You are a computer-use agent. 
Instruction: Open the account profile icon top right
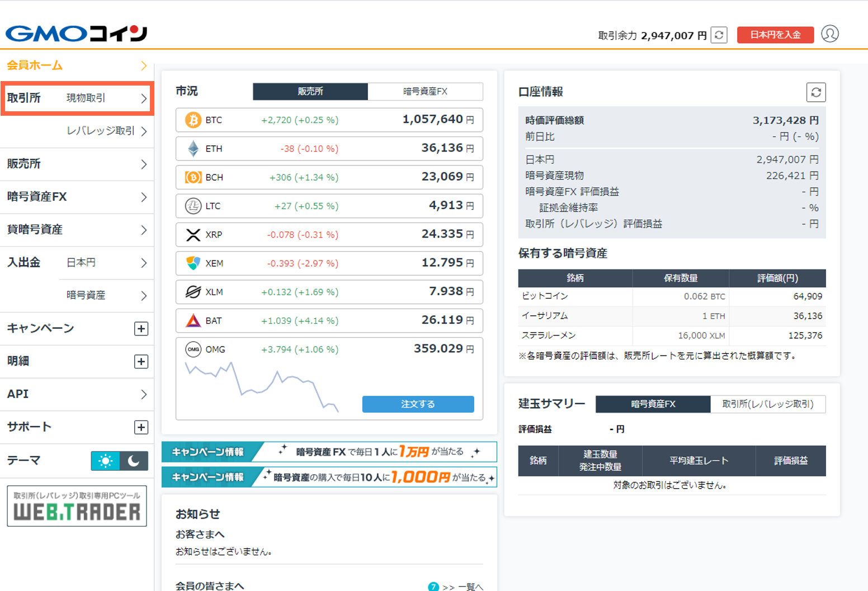[x=830, y=34]
